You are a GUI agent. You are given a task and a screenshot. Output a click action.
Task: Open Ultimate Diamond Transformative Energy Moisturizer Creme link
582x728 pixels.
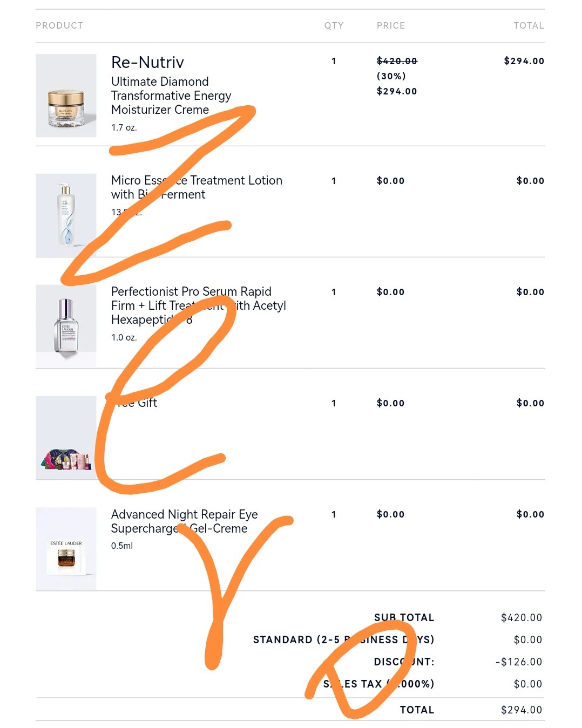coord(171,96)
